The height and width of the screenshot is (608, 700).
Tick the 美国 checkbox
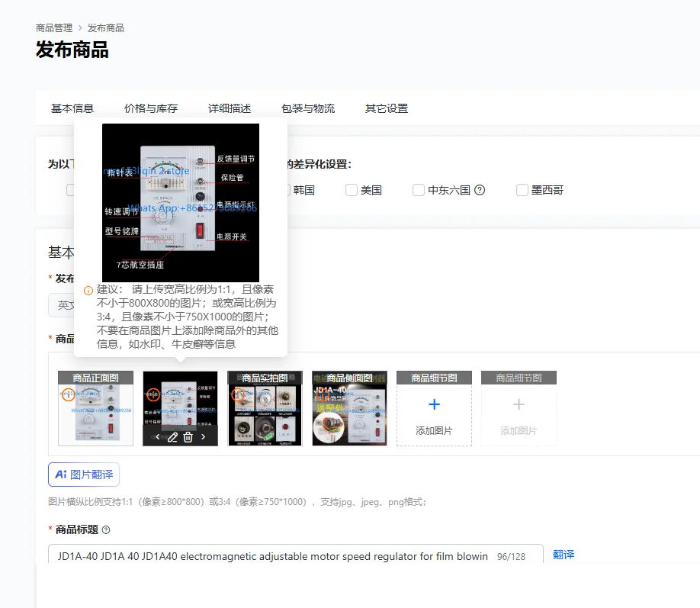352,190
